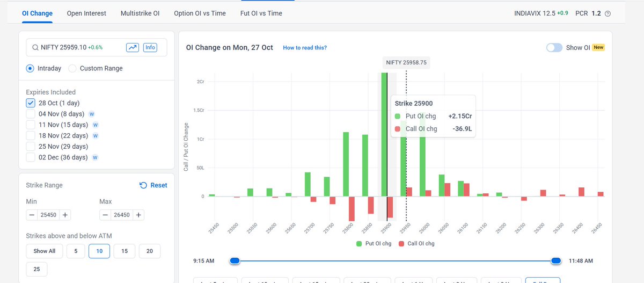This screenshot has height=283, width=644.
Task: Click the NIFTY symbol search field
Action: tap(97, 47)
